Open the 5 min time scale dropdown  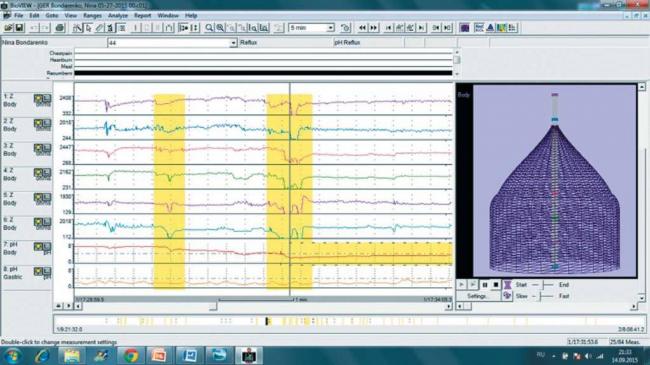pos(330,28)
